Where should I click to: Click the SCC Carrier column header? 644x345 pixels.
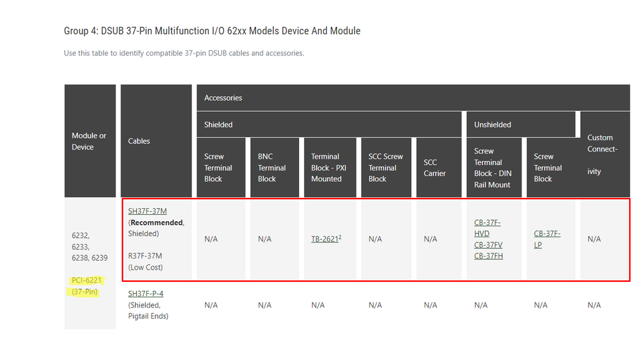point(434,168)
